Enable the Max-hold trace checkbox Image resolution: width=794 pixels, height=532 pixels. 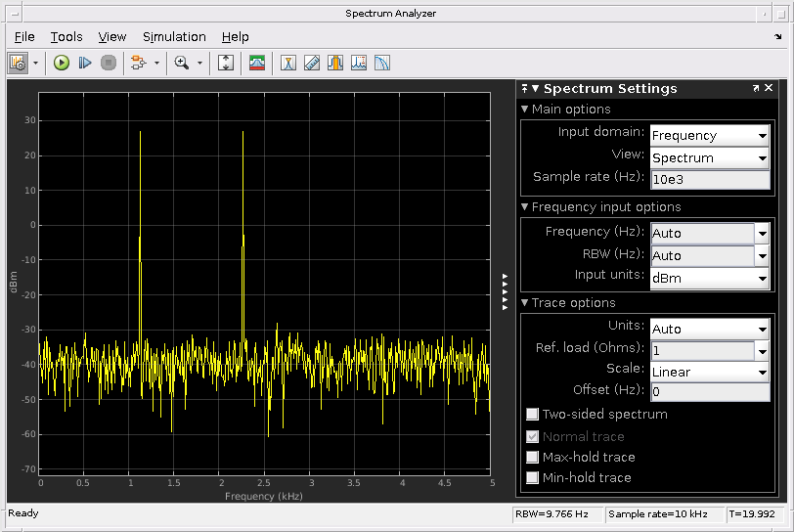coord(533,458)
